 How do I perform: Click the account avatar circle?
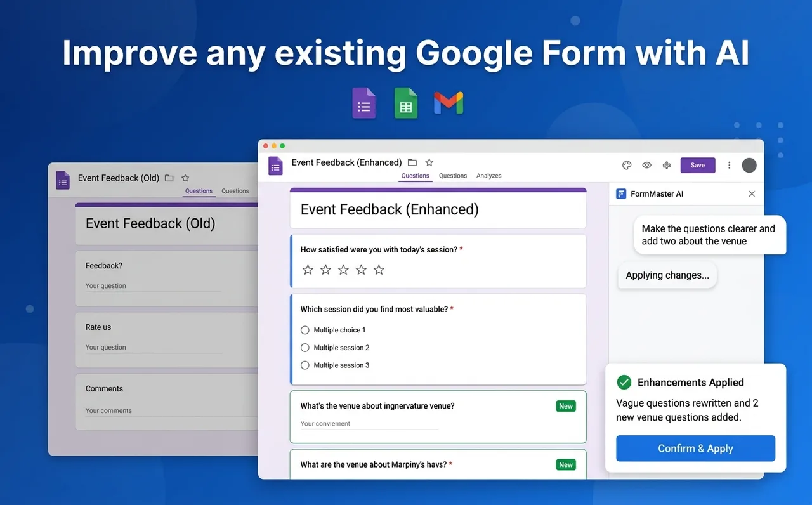tap(749, 165)
